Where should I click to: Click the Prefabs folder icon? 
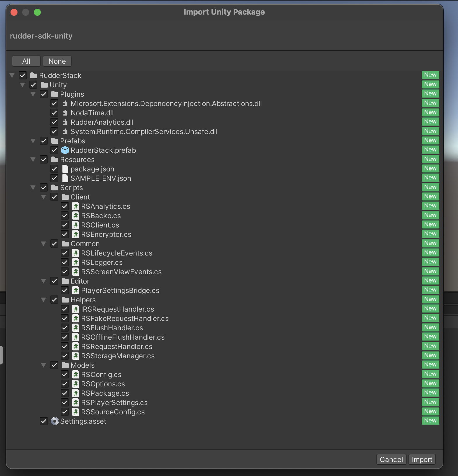[x=55, y=141]
